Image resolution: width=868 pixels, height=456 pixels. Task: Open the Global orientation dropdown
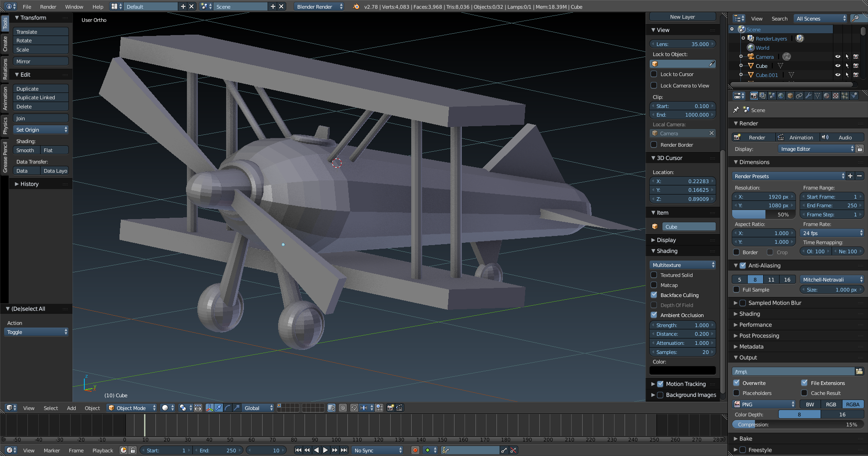tap(258, 408)
